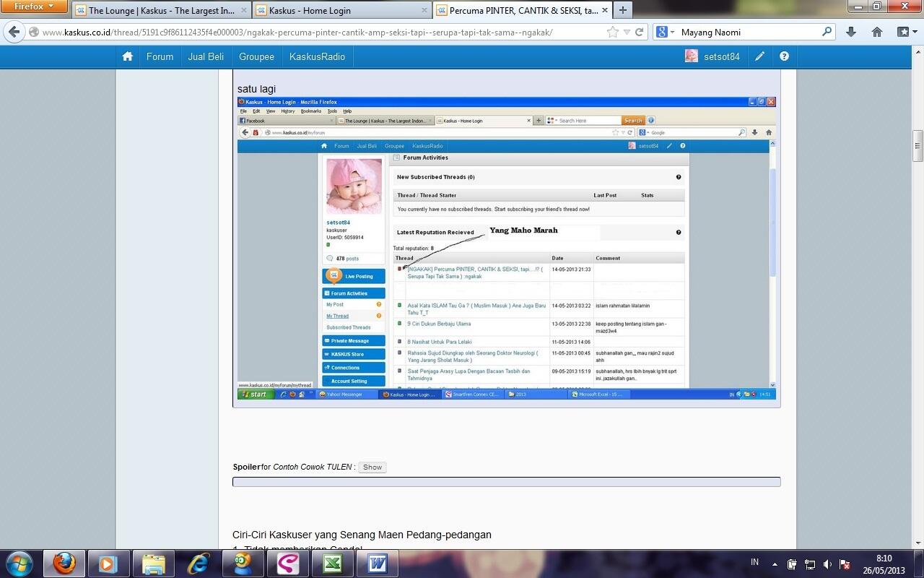Switch to Word from the taskbar
Image resolution: width=924 pixels, height=578 pixels.
[x=377, y=563]
